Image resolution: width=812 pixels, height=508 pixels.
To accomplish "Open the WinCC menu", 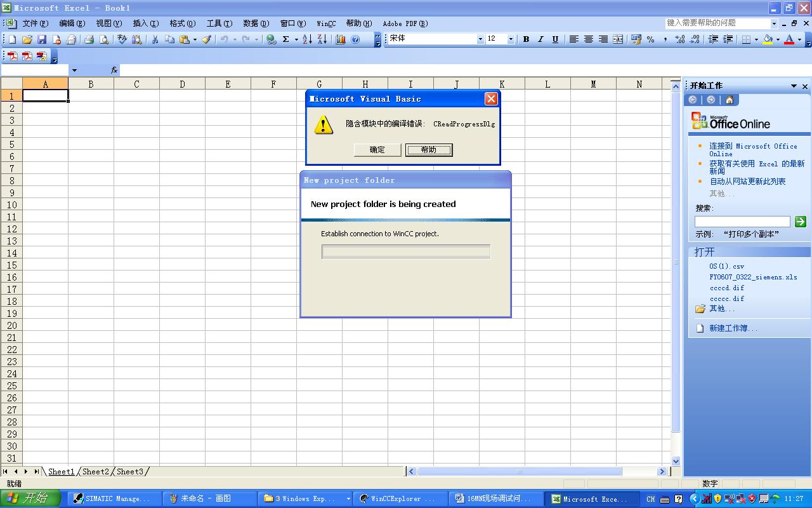I will [326, 23].
